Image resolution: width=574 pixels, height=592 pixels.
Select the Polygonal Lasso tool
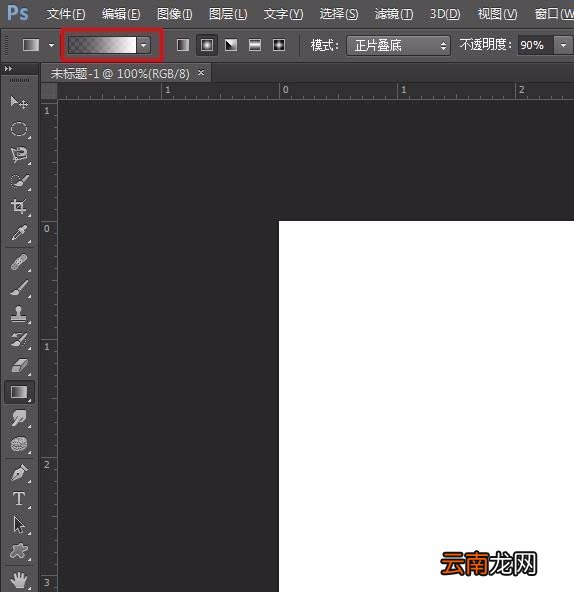(19, 155)
